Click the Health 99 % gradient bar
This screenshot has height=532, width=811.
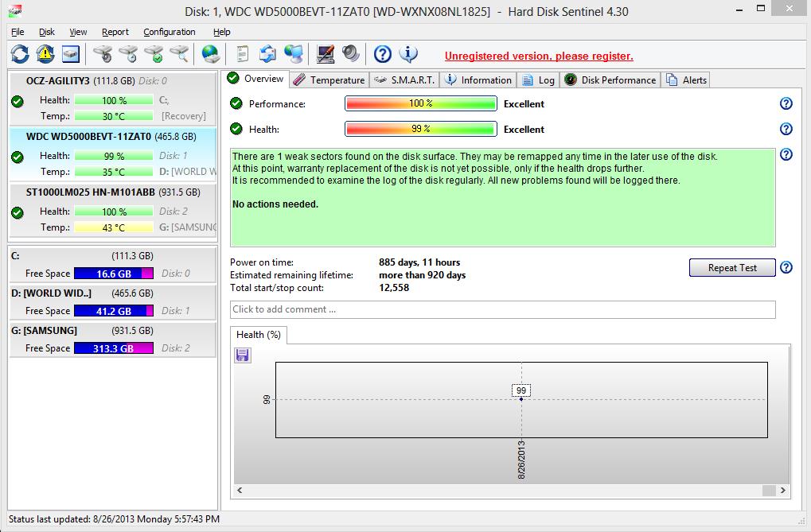pyautogui.click(x=420, y=129)
